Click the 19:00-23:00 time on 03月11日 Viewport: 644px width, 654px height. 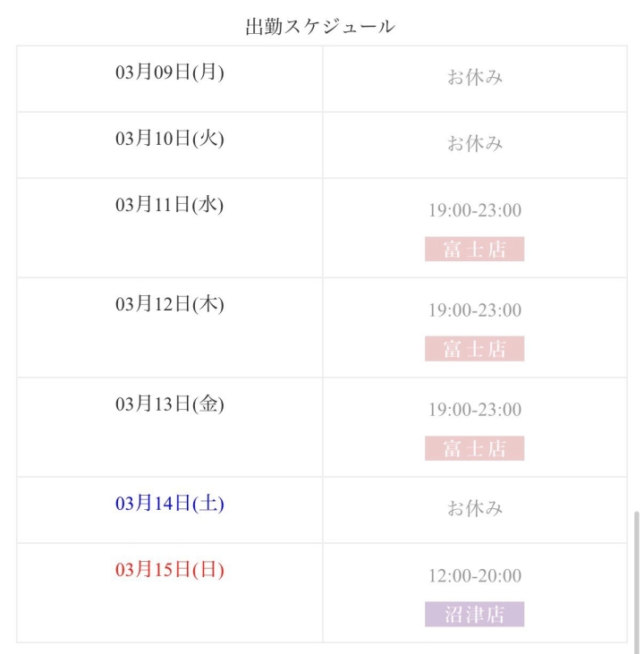(475, 211)
